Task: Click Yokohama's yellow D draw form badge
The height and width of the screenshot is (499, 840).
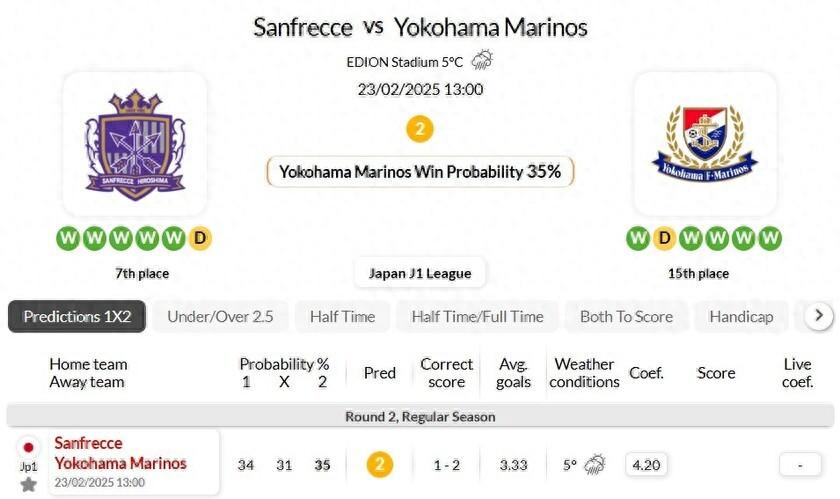Action: 664,238
